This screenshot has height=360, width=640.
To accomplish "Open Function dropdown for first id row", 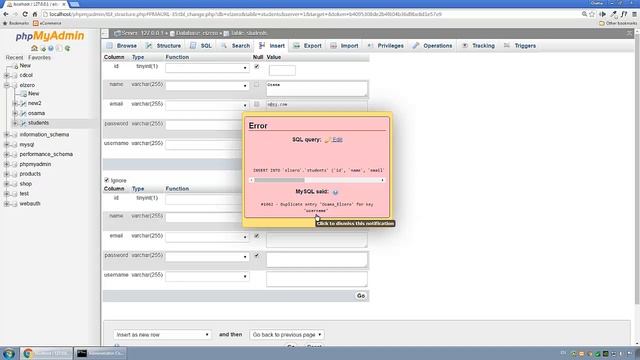I will (207, 68).
